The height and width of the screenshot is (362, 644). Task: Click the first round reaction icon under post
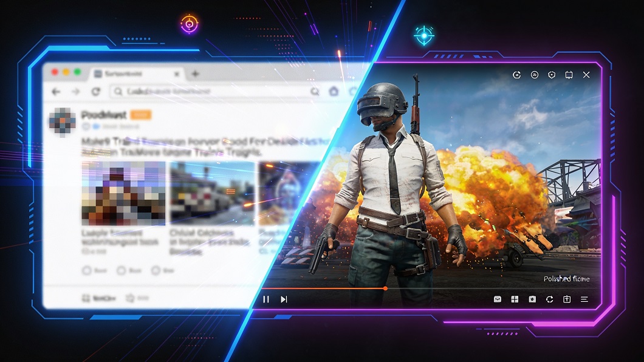(87, 270)
